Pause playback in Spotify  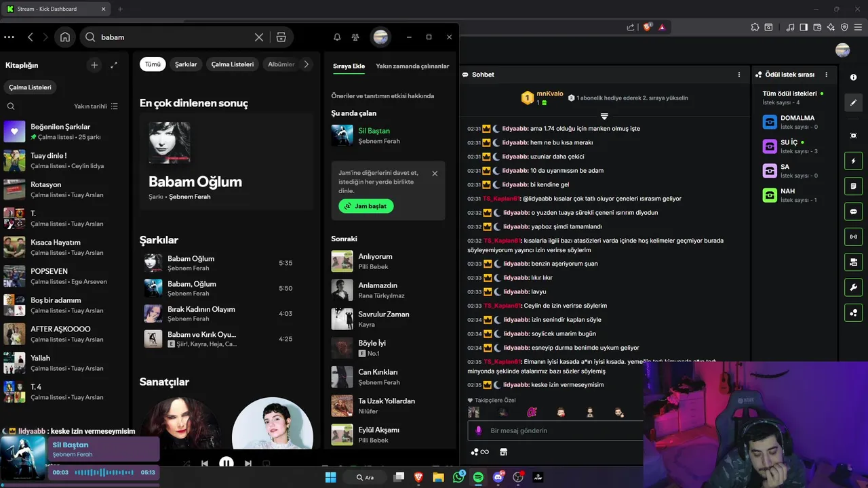pos(226,464)
